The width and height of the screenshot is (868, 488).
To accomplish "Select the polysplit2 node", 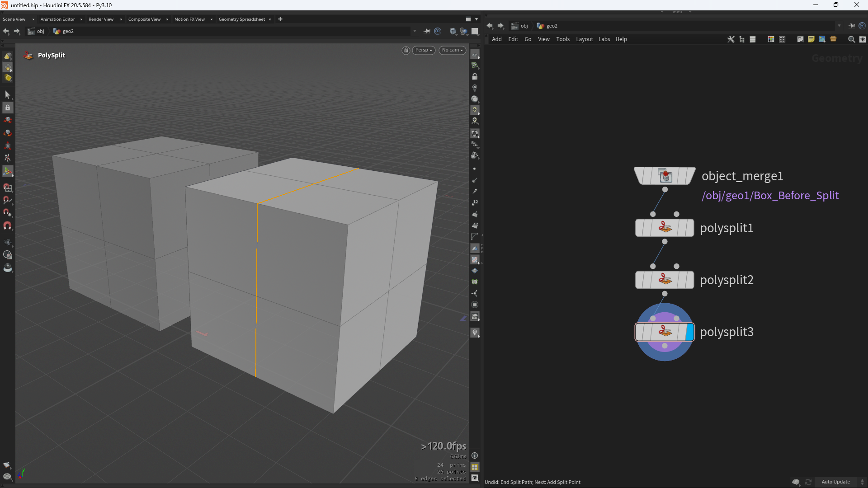I will [x=665, y=280].
